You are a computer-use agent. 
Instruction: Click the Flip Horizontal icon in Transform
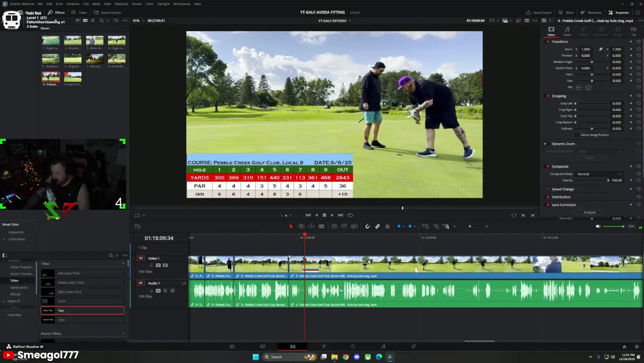tap(578, 87)
